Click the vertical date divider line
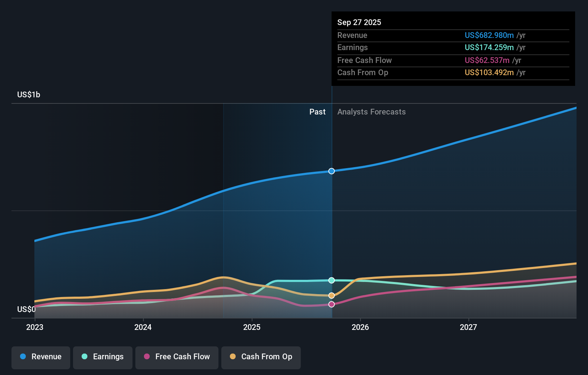Screen dimensions: 588x375 pyautogui.click(x=331, y=215)
